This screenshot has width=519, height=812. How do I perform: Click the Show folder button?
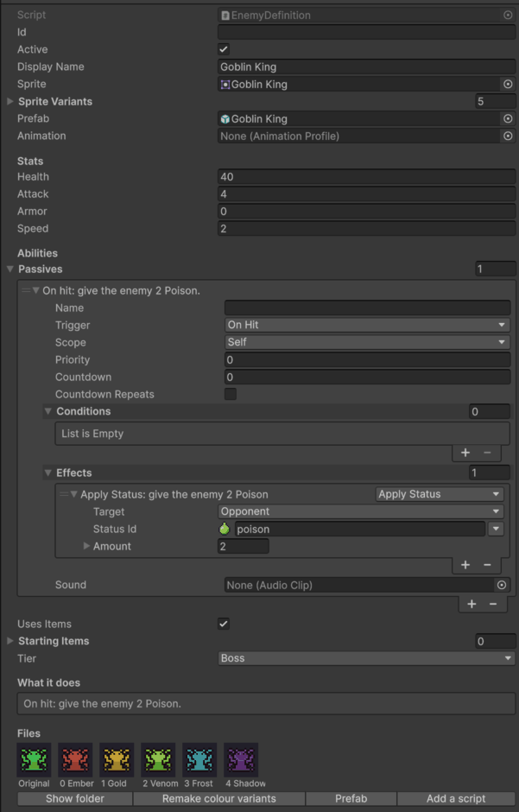(x=75, y=798)
